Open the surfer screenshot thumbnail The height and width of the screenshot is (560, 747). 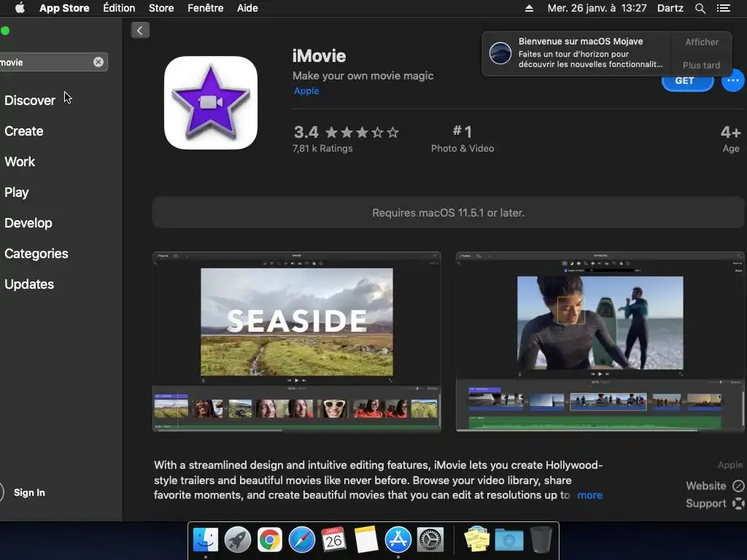tap(600, 341)
